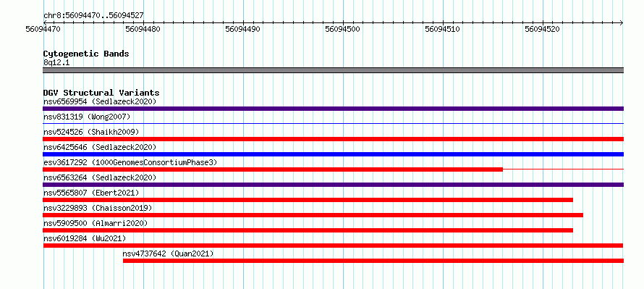The width and height of the screenshot is (644, 289).
Task: Click ruler position 56094490
Action: (243, 29)
